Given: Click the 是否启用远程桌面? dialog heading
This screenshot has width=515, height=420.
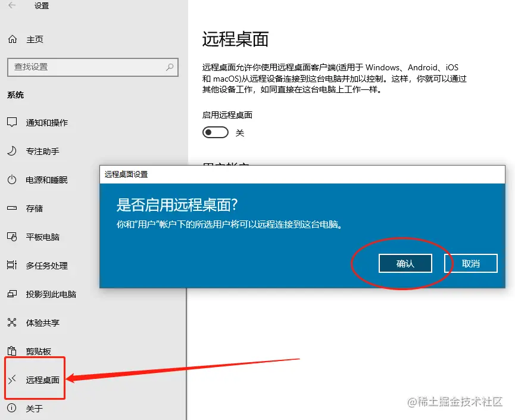Looking at the screenshot, I should pyautogui.click(x=177, y=205).
